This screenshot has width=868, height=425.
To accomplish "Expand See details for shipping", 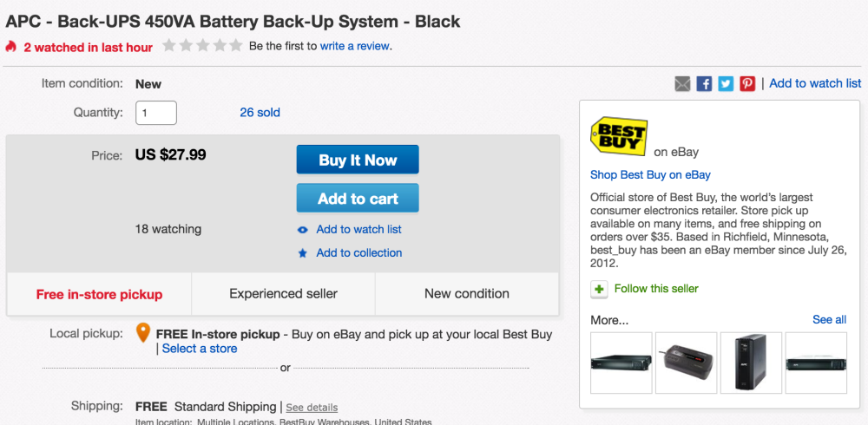I will (x=312, y=408).
